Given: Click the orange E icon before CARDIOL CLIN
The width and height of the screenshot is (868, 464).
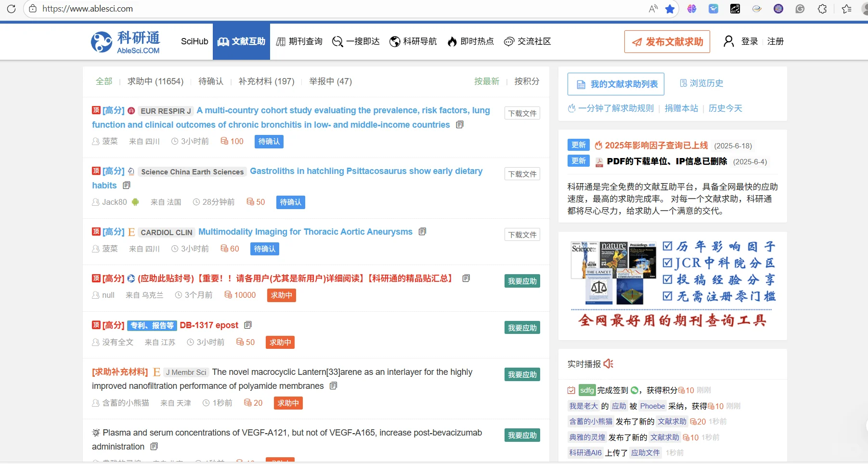Looking at the screenshot, I should 131,232.
